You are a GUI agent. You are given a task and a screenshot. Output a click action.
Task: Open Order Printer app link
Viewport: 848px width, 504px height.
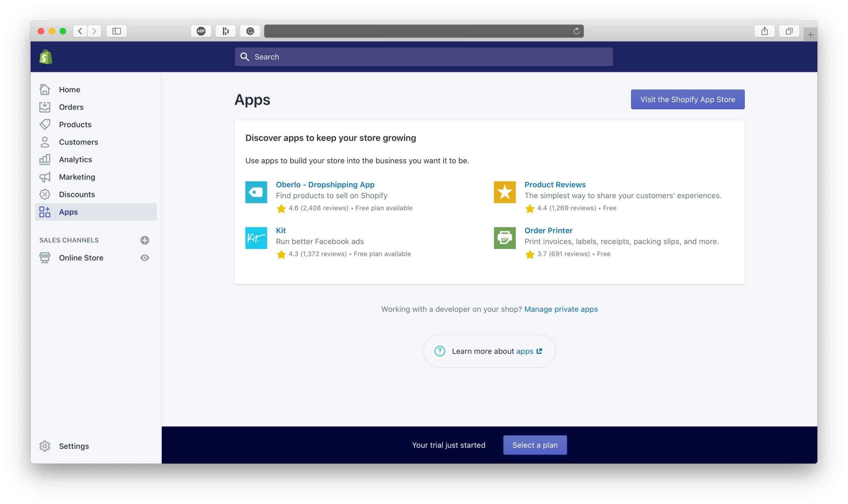(x=548, y=230)
